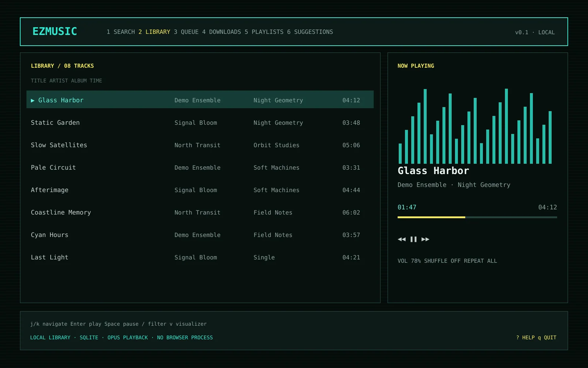Click the audio visualizer bars
588x368 pixels.
click(475, 126)
